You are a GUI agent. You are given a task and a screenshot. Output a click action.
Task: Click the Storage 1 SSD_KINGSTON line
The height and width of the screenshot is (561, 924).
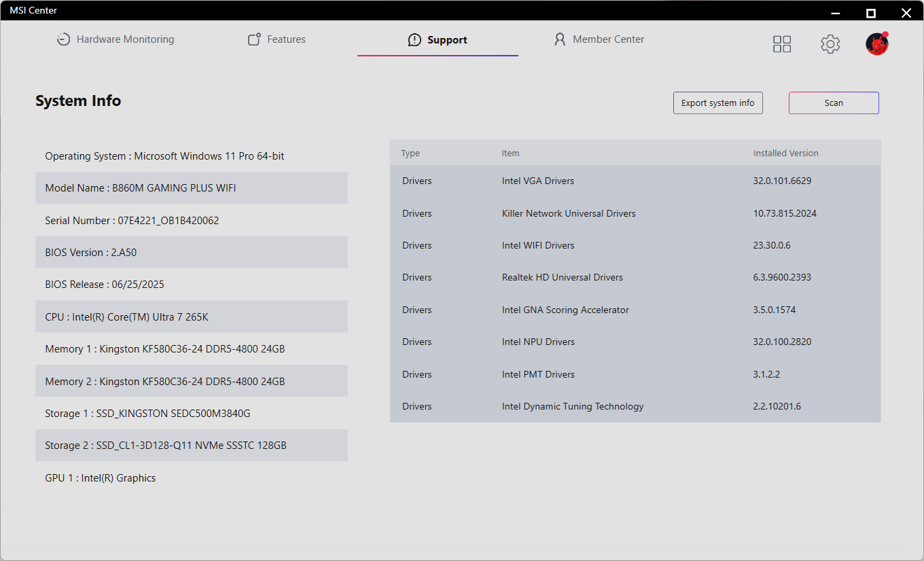(x=192, y=413)
